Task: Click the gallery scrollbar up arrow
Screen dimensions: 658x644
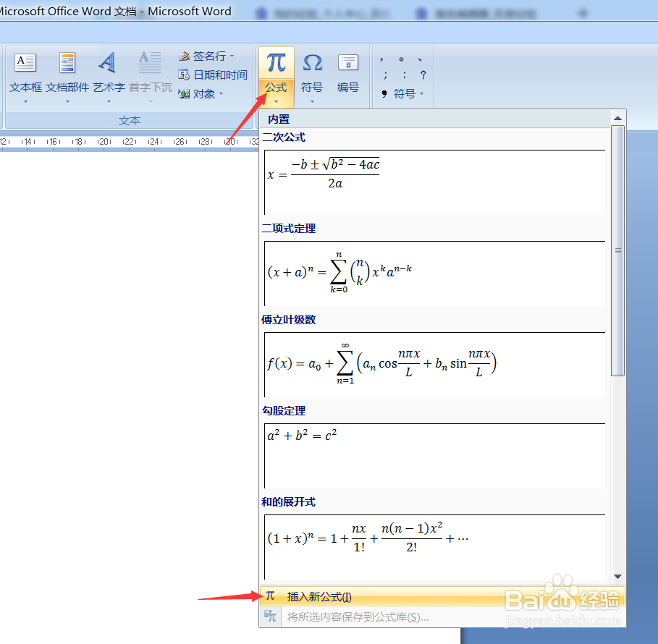Action: [x=617, y=119]
